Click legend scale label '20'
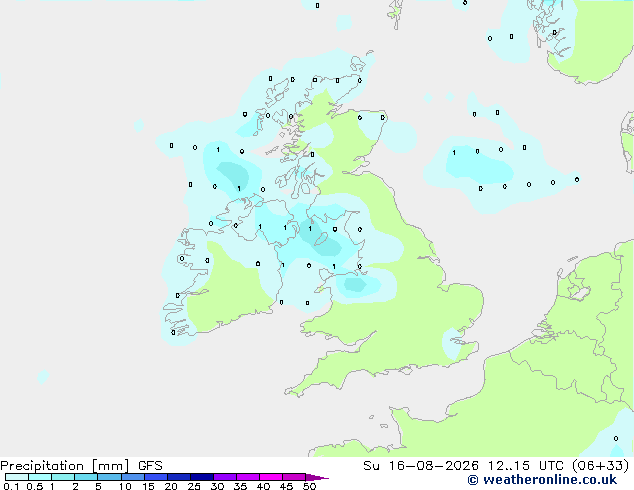The width and height of the screenshot is (634, 490). pos(171,486)
